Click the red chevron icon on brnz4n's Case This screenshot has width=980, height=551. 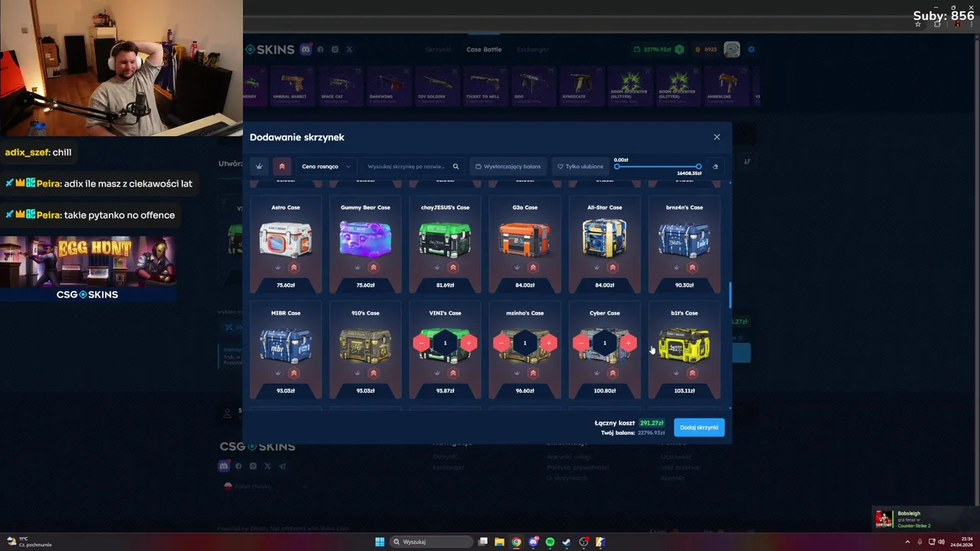point(692,267)
